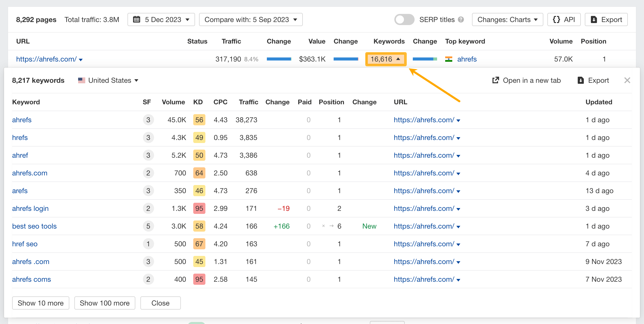
Task: Open the 'Compare with: 5 Sep 2023' dropdown
Action: pos(251,19)
